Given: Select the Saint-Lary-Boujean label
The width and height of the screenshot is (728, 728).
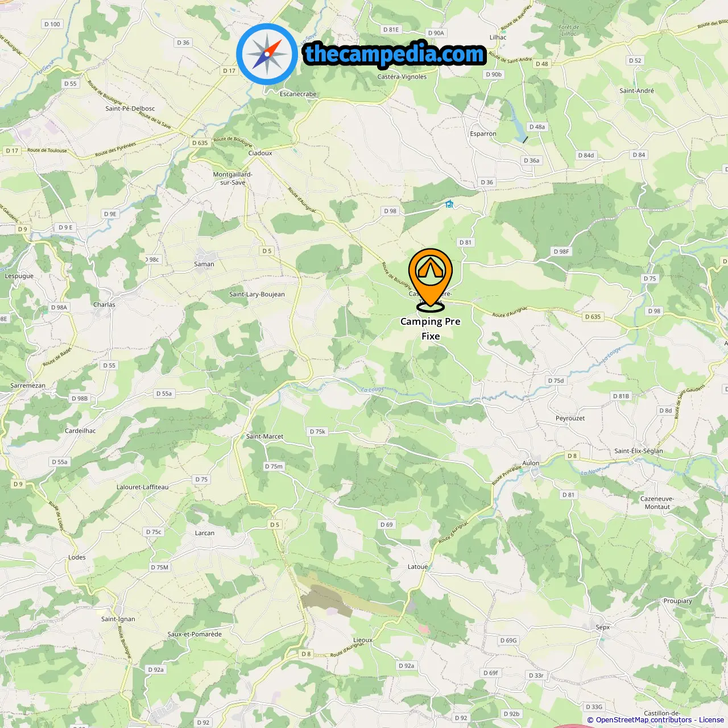Looking at the screenshot, I should point(257,295).
